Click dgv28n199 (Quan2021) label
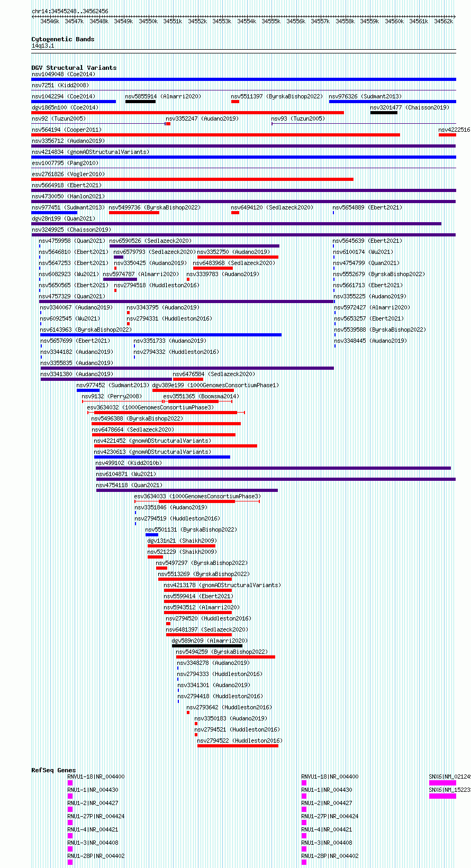The height and width of the screenshot is (868, 471). (x=64, y=218)
